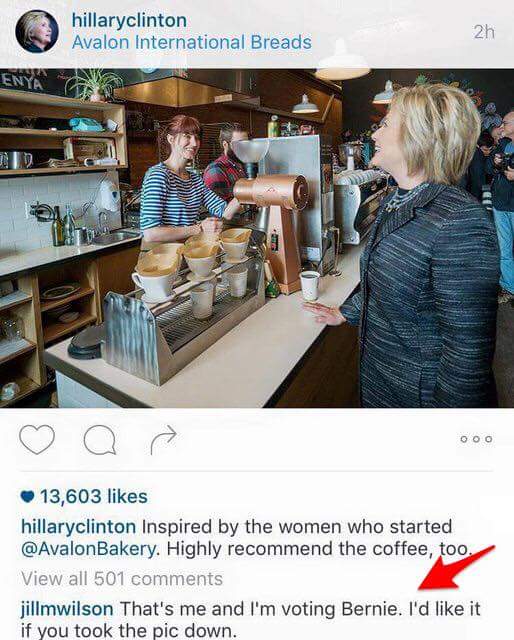Click the 2h post timestamp
This screenshot has width=514, height=640.
point(484,32)
